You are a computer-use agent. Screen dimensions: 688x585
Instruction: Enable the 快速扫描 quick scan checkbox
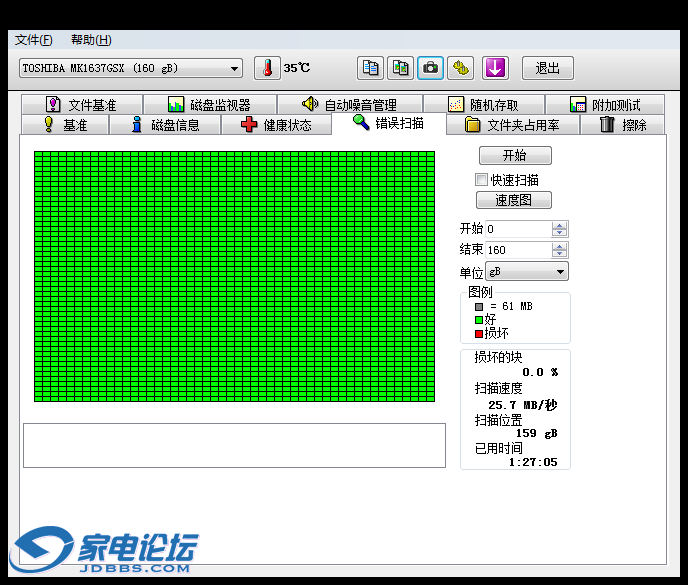(x=481, y=180)
